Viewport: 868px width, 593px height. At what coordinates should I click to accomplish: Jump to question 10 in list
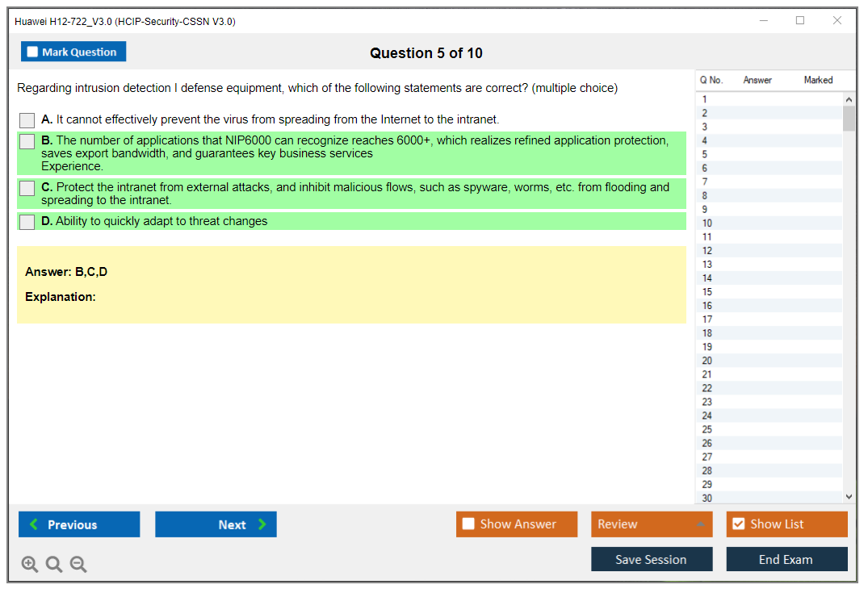coord(707,223)
